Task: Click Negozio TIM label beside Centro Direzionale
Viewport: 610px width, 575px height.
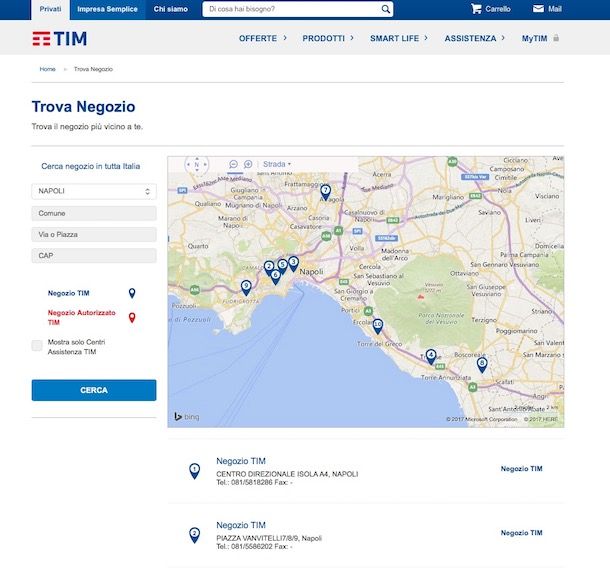Action: point(521,469)
